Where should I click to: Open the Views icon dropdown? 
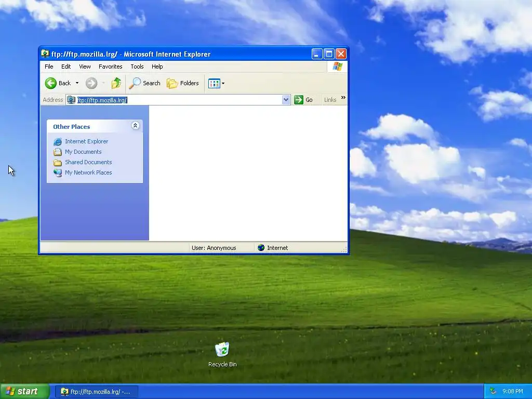[216, 83]
